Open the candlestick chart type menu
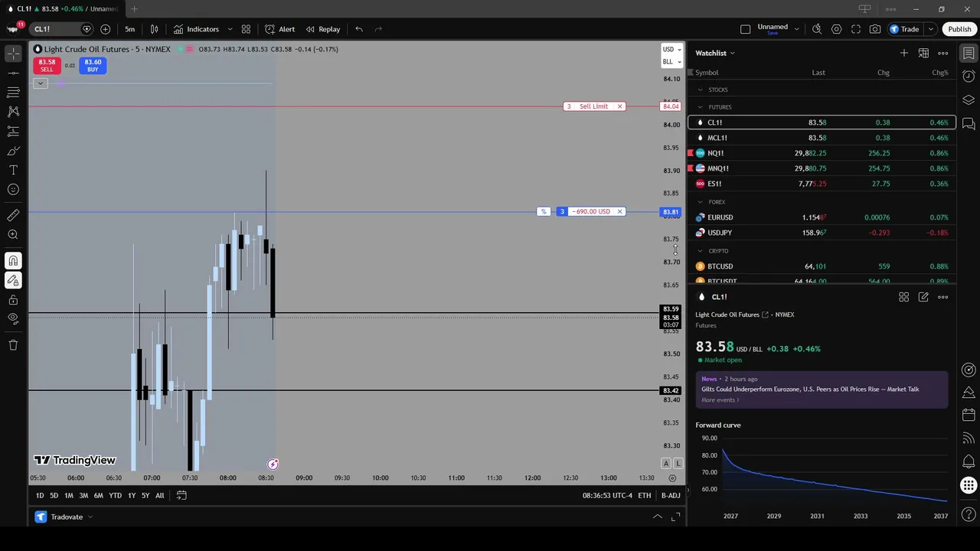The image size is (980, 551). 154,29
